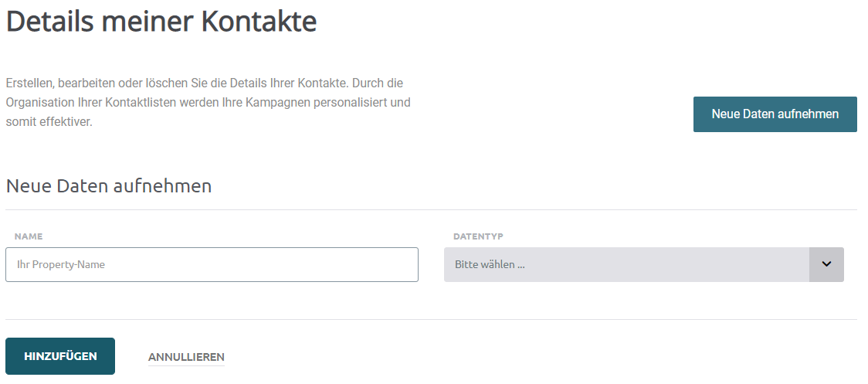Click the 'Bitte wählen ...' placeholder text
The image size is (868, 384).
tap(490, 264)
